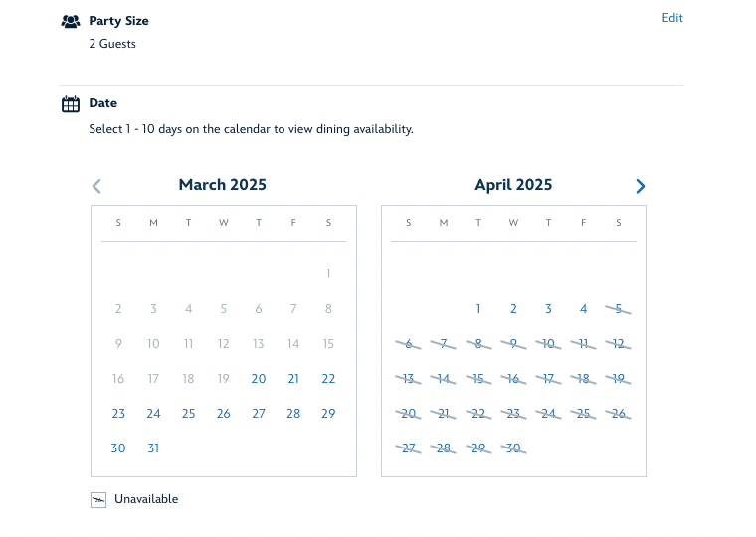Pick April 4 in April 2025

pos(583,309)
